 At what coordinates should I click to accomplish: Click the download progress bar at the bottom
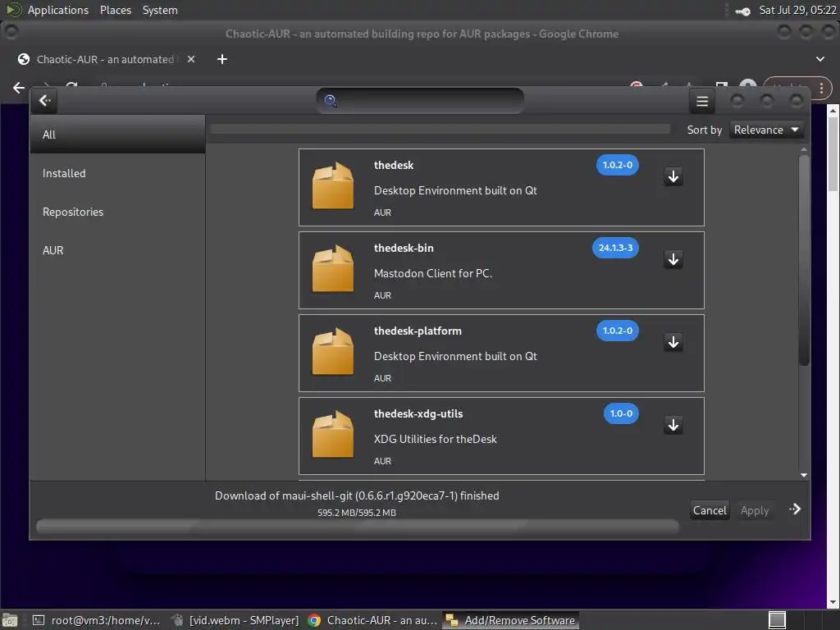click(x=358, y=526)
